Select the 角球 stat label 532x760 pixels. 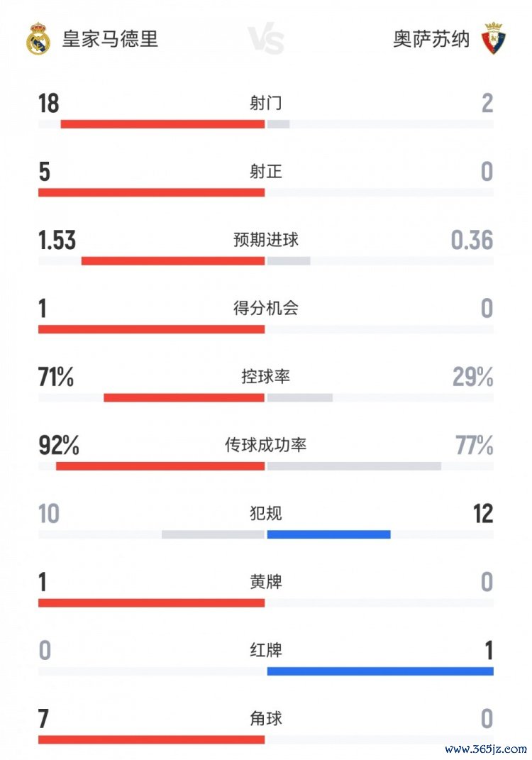(x=266, y=718)
